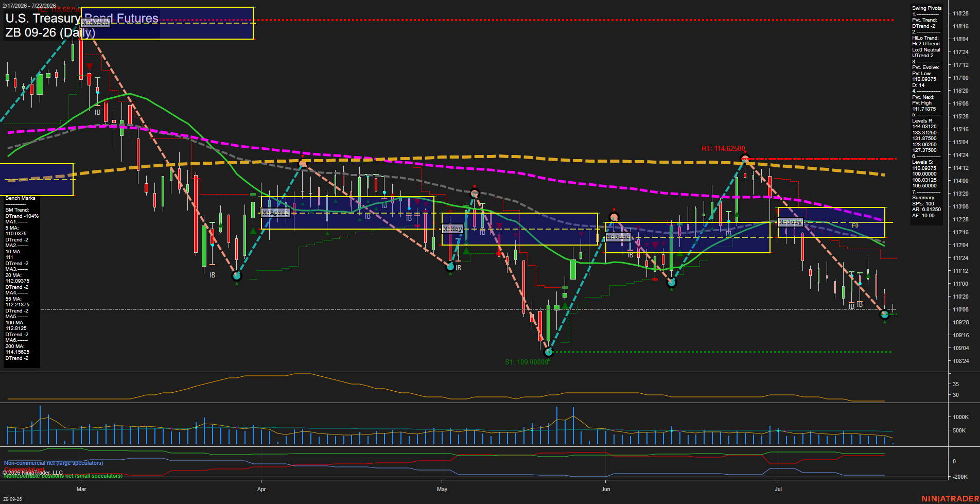Click the '1000K' volume axis label
This screenshot has width=980, height=504.
coord(961,417)
